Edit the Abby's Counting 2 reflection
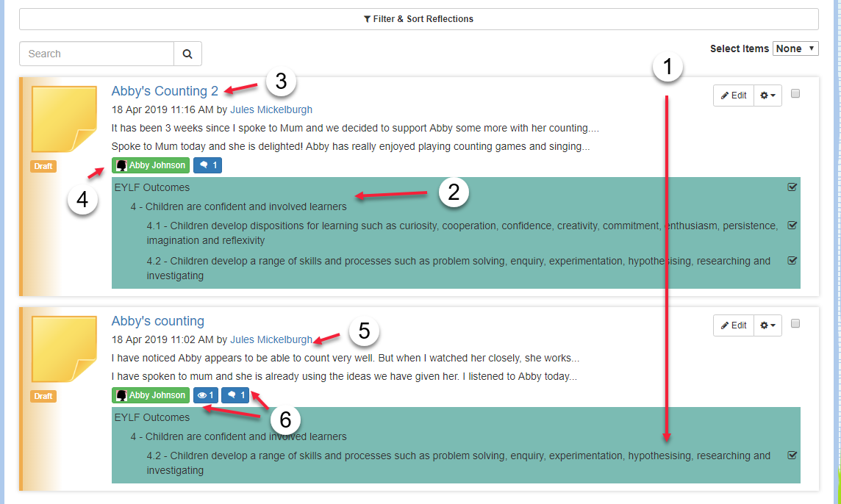This screenshot has width=841, height=504. 734,96
